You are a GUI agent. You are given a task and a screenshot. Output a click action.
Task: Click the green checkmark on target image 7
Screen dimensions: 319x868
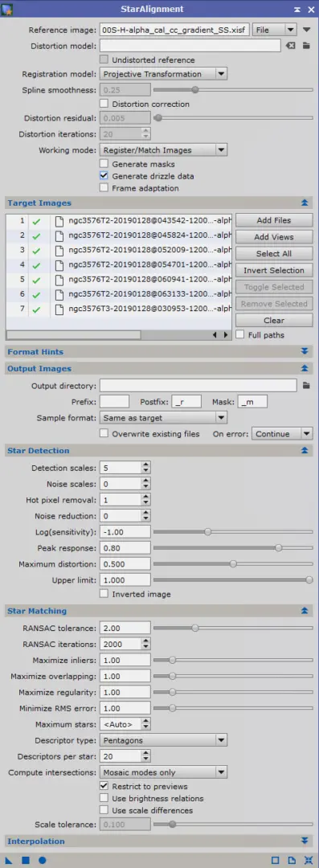36,309
